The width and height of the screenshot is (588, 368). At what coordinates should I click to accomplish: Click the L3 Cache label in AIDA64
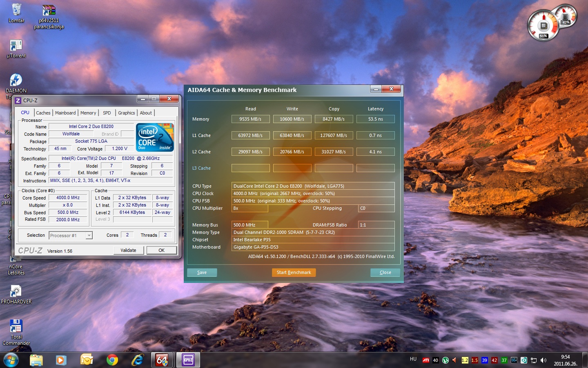coord(202,168)
